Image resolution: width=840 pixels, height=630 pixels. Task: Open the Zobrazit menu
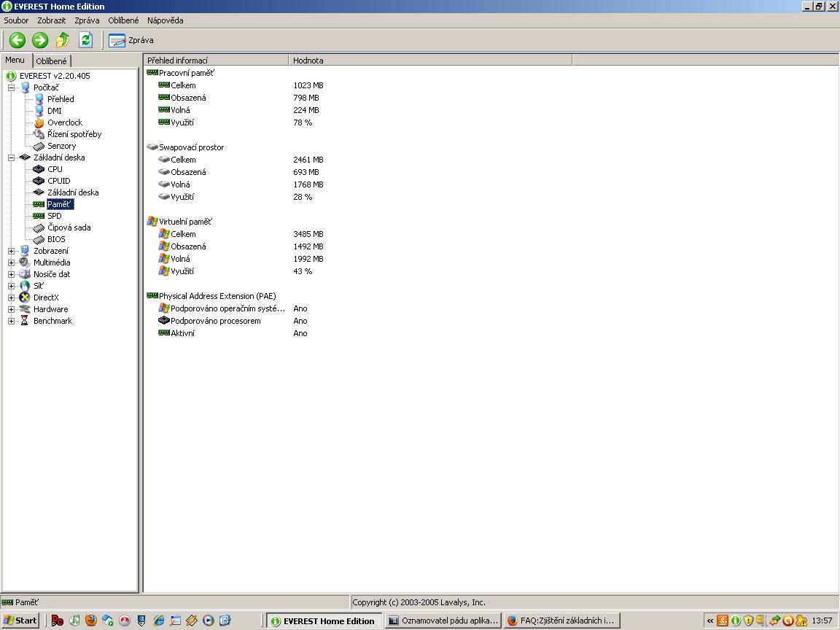pos(52,20)
